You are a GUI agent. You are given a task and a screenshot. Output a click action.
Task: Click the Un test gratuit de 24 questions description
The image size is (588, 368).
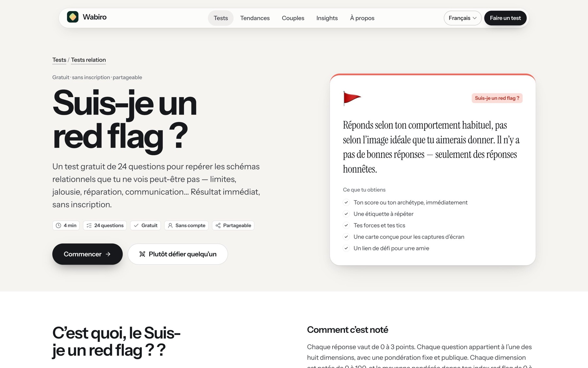(x=156, y=185)
